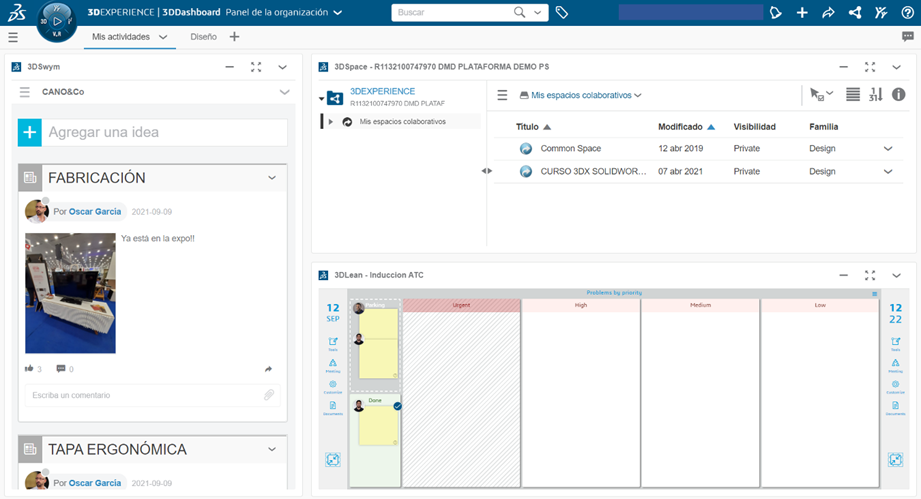Sort by the Modificado column header

pos(680,127)
